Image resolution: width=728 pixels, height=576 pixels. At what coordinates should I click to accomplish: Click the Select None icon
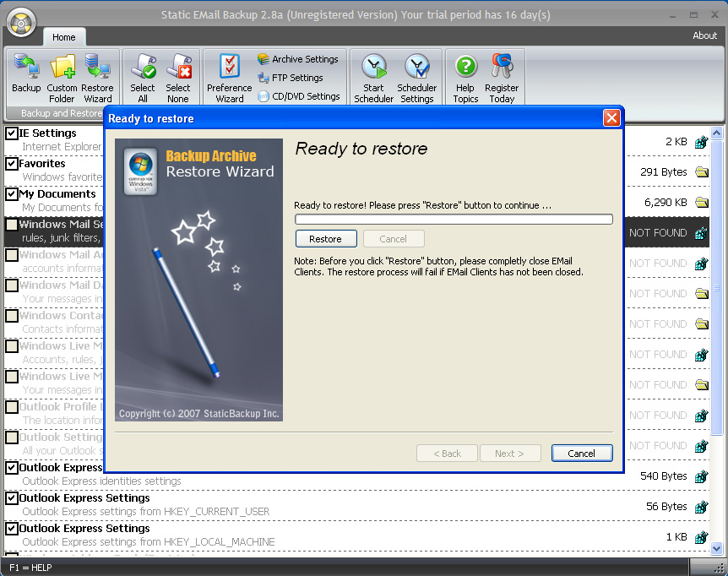(x=179, y=76)
